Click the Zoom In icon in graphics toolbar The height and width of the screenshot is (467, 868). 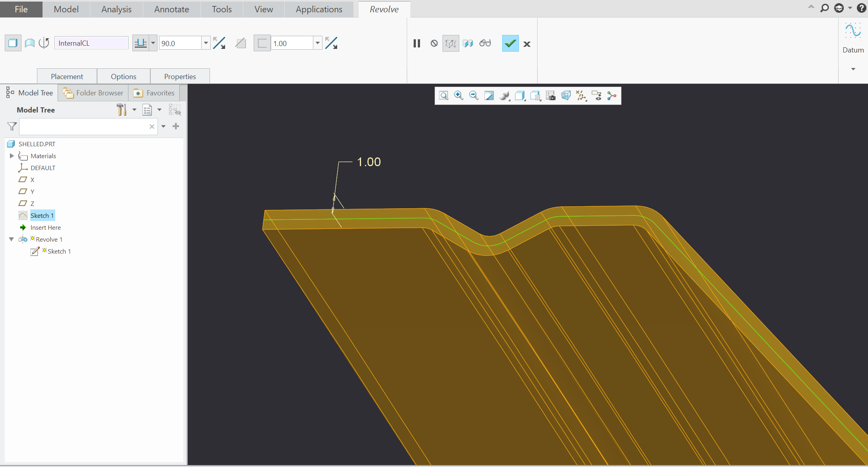pos(458,96)
